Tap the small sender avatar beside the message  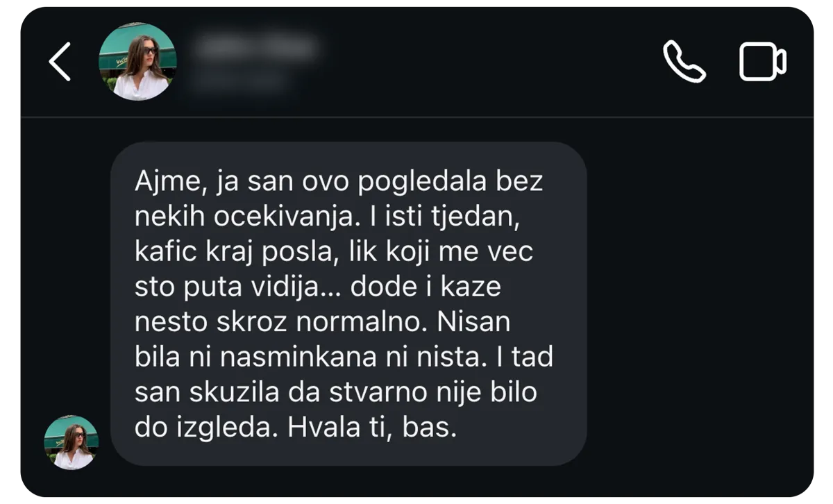pos(71,442)
